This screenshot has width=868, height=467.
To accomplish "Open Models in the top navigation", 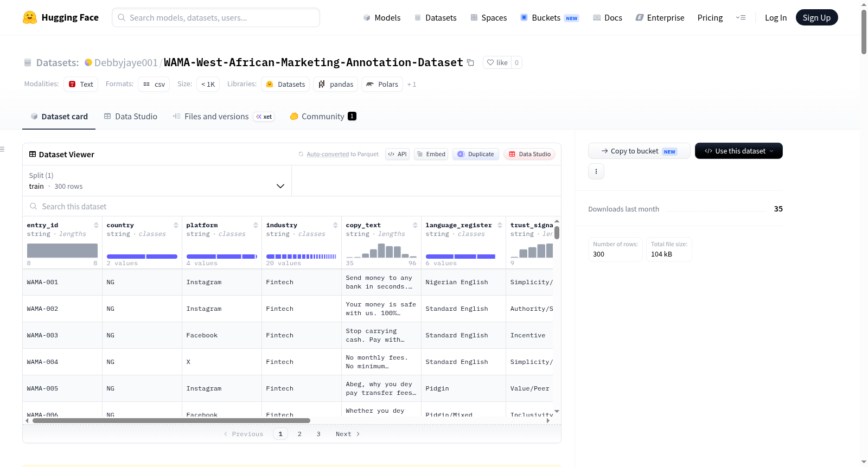I will pyautogui.click(x=382, y=18).
